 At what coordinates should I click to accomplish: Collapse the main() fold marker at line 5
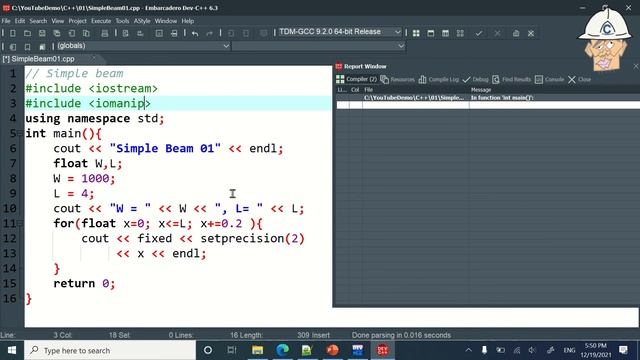coord(20,133)
